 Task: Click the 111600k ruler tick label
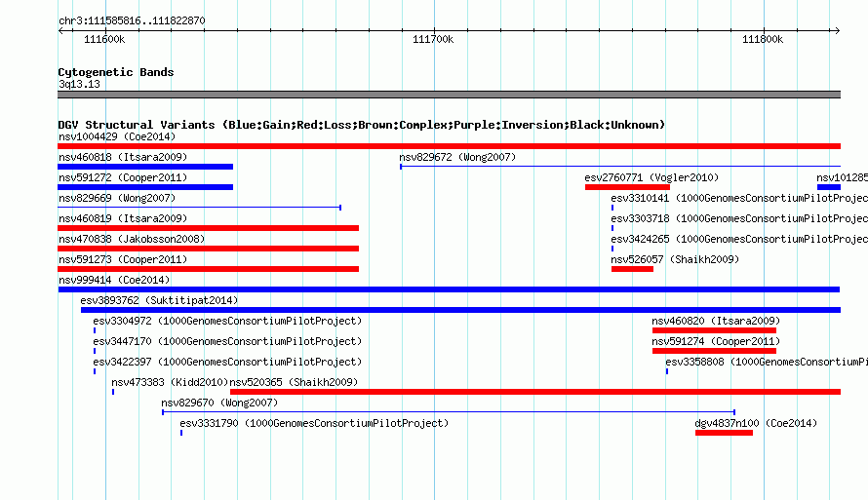(104, 39)
